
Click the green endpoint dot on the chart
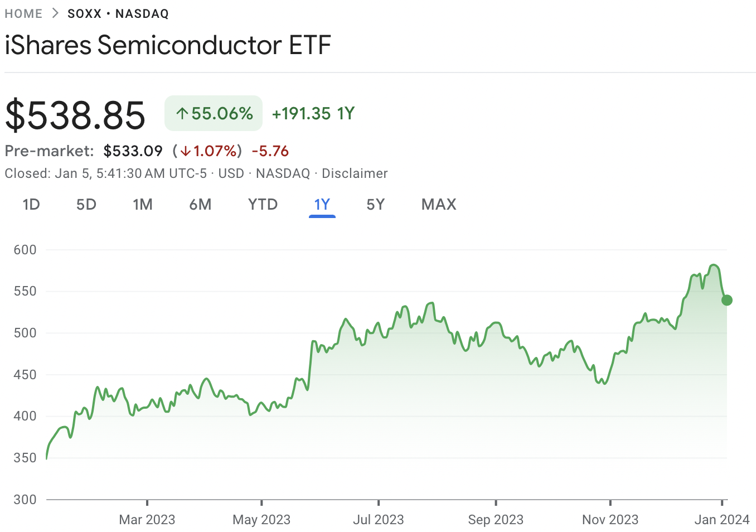coord(727,300)
